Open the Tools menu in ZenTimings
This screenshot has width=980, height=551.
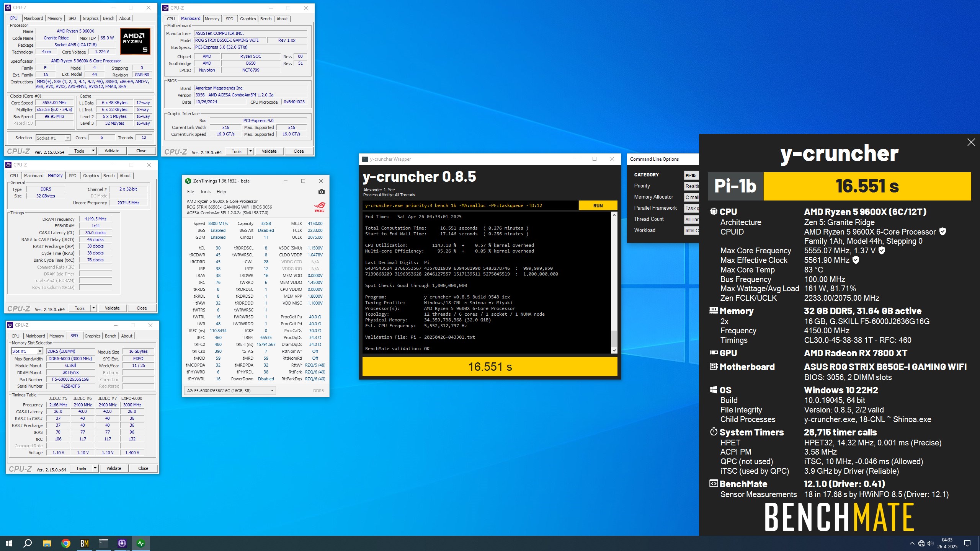(x=205, y=192)
